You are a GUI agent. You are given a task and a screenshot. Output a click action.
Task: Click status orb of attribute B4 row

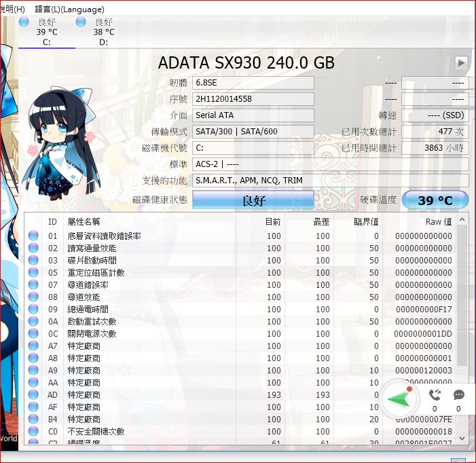coord(33,420)
